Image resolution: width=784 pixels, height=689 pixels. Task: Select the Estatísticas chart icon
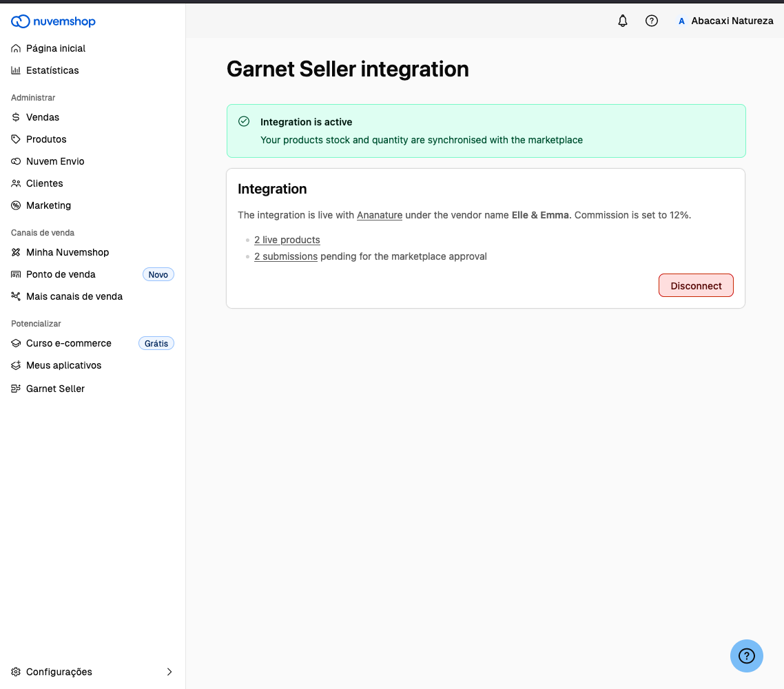[x=15, y=70]
